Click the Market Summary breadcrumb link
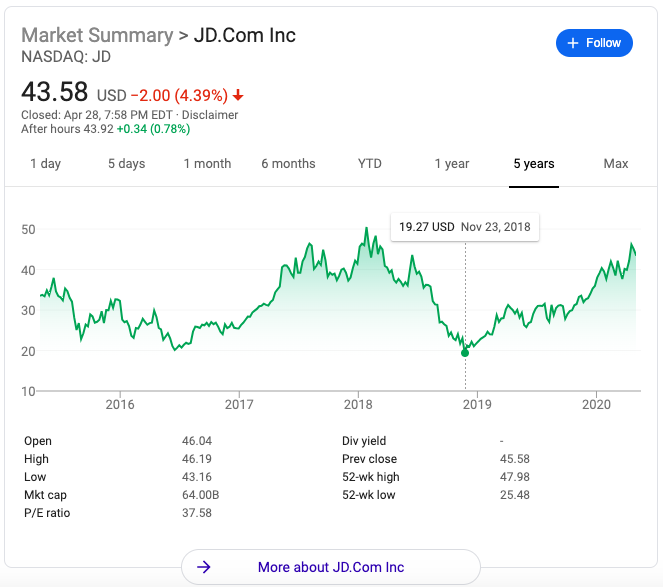Image resolution: width=663 pixels, height=587 pixels. (97, 35)
